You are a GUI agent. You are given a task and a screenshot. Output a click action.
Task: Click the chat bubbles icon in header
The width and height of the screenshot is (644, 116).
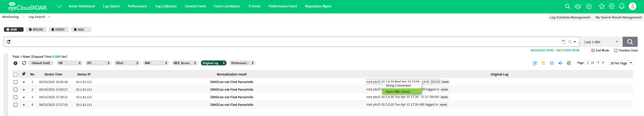pyautogui.click(x=589, y=6)
